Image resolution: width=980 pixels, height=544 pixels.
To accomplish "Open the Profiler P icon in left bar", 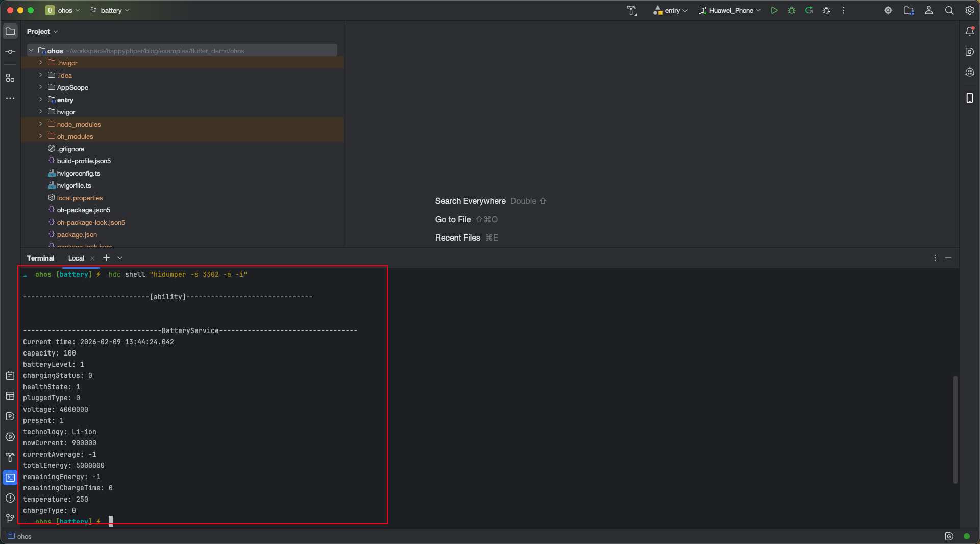I will (x=10, y=416).
